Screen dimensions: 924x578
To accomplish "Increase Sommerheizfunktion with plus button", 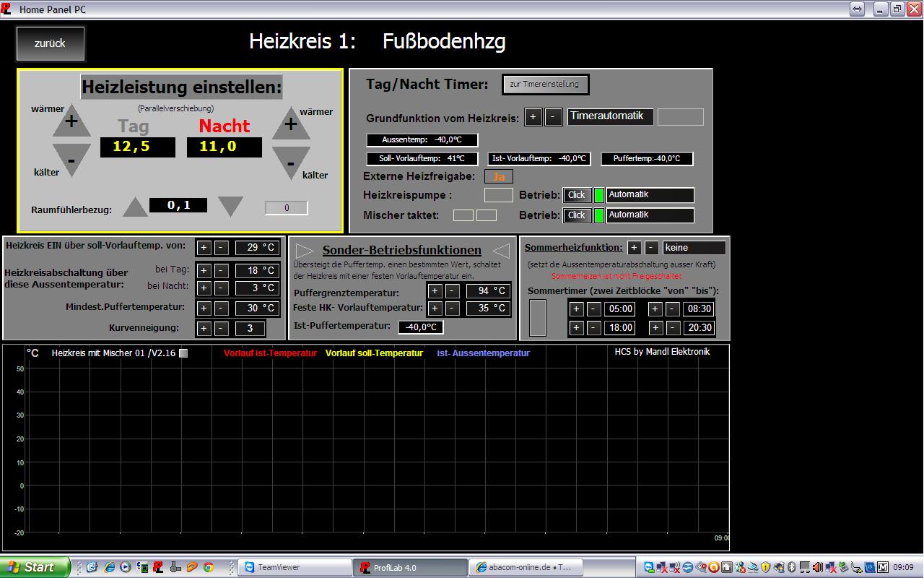I will pos(634,247).
